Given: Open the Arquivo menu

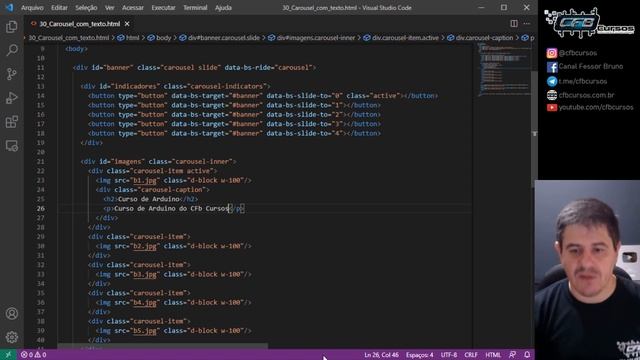Looking at the screenshot, I should click(32, 8).
